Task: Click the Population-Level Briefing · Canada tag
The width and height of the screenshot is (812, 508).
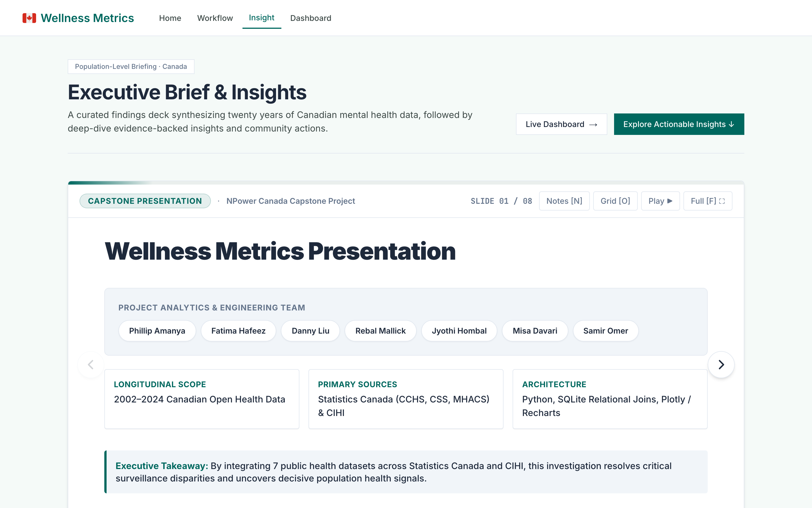Action: (x=131, y=67)
